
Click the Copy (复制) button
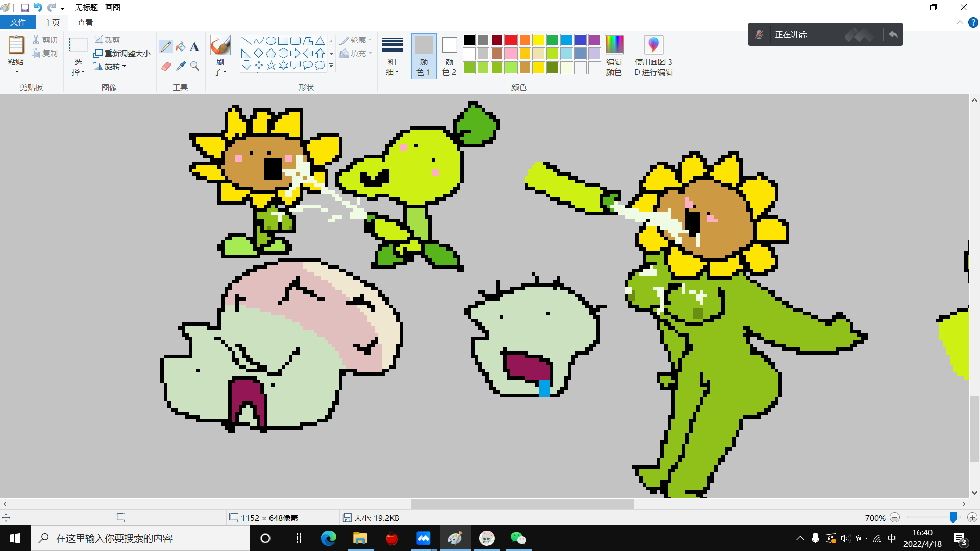[45, 53]
